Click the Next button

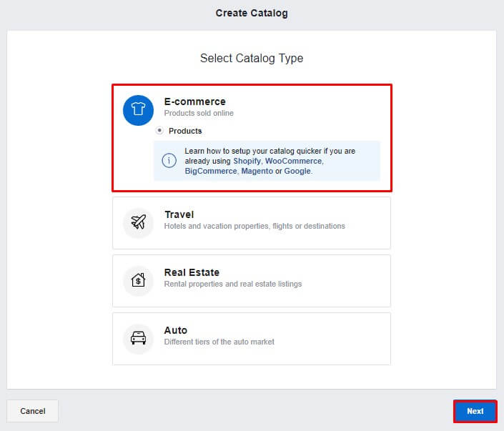[475, 411]
